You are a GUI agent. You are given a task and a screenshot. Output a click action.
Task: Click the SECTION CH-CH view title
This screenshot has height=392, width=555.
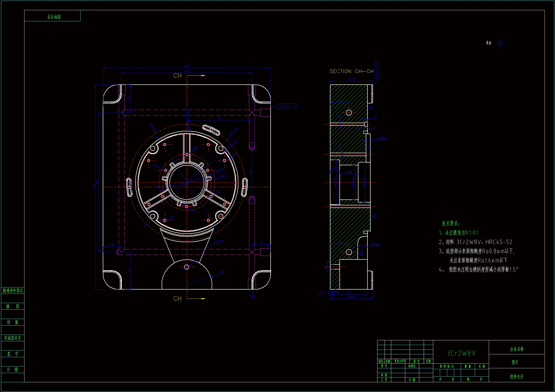[351, 71]
